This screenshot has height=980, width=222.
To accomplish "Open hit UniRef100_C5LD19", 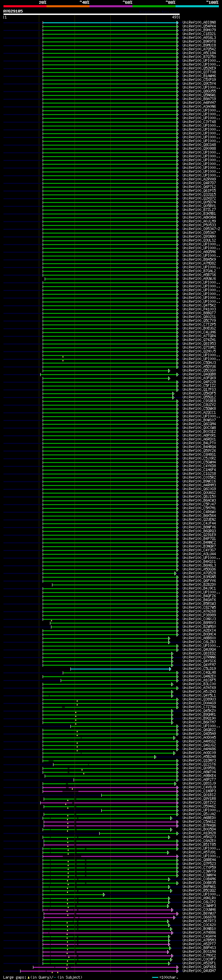I will point(199,669).
